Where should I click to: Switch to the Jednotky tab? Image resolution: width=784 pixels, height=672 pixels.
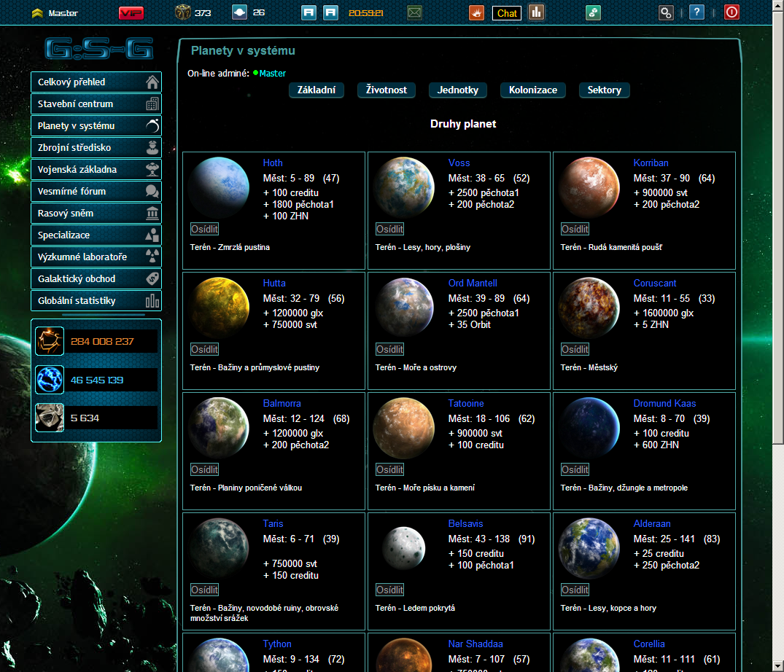[458, 90]
